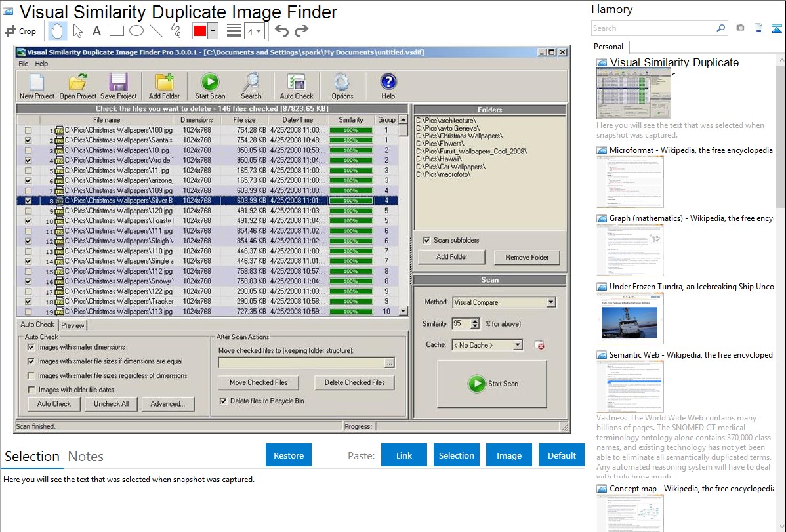Click the Delete Checked Files button
Viewport: 786px width, 532px height.
[x=354, y=382]
